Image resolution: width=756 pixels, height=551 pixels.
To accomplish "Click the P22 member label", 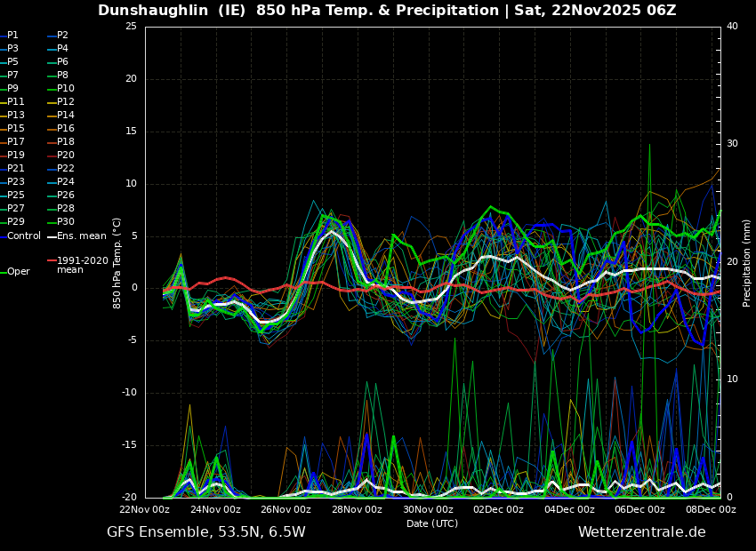I will (66, 169).
